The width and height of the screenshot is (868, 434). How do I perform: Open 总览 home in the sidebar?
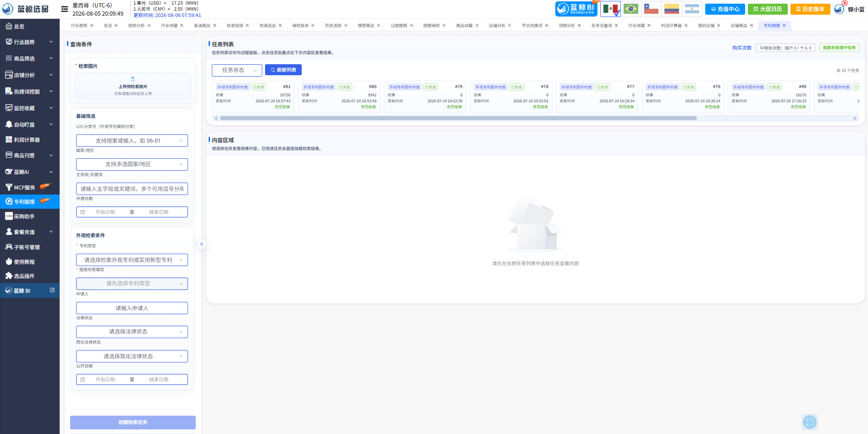[30, 27]
